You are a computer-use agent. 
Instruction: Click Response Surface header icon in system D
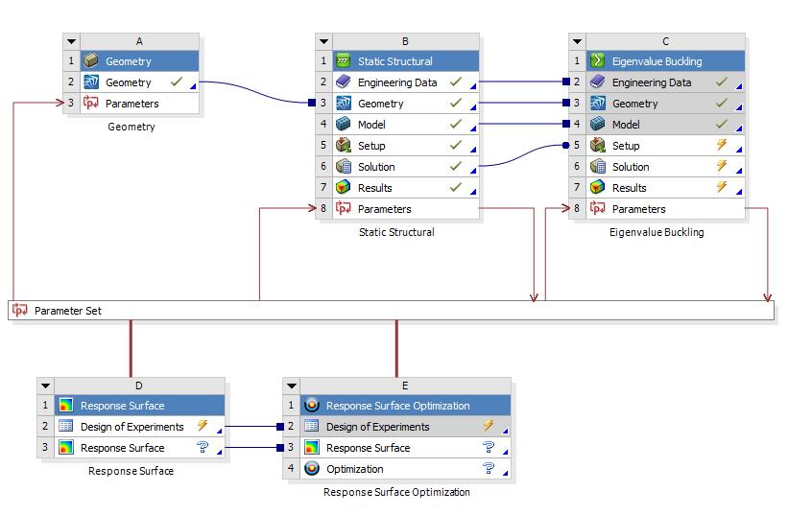point(66,406)
